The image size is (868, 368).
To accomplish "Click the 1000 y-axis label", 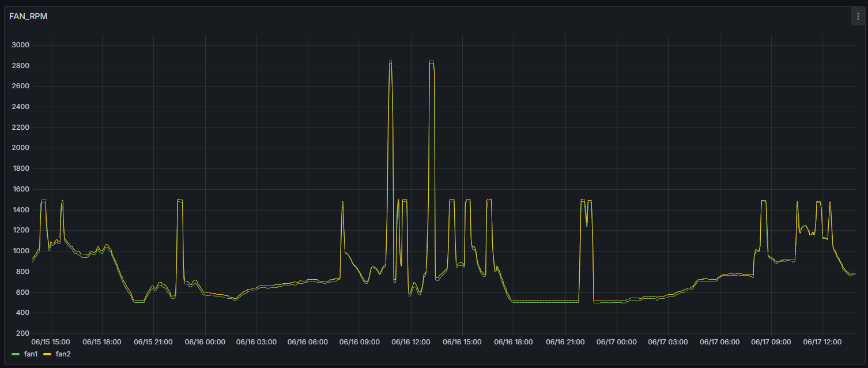I will (x=21, y=251).
